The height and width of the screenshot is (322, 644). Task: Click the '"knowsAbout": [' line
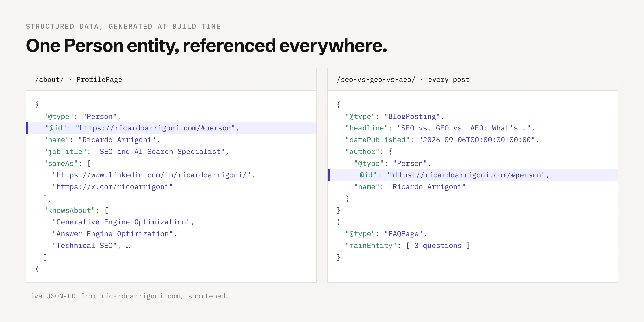(x=76, y=210)
